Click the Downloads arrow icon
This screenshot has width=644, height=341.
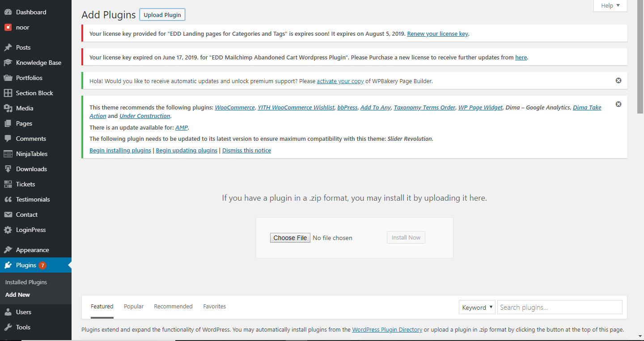click(x=8, y=169)
